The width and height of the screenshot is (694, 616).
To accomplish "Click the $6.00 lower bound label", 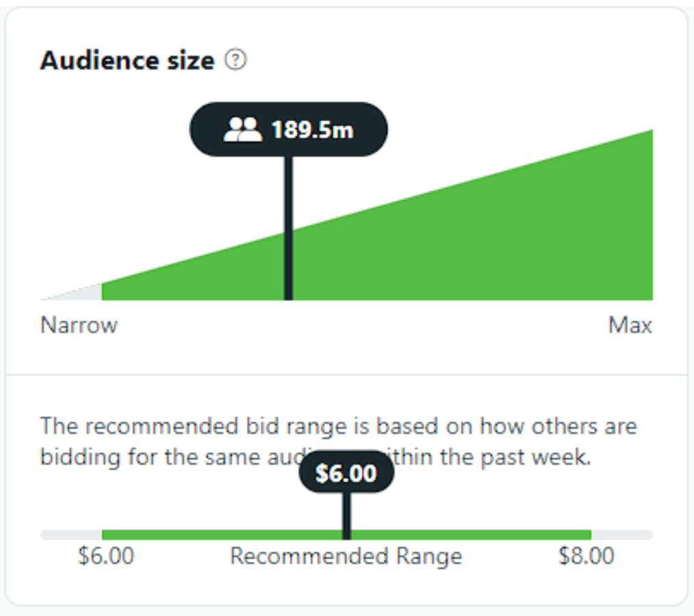I will [106, 556].
